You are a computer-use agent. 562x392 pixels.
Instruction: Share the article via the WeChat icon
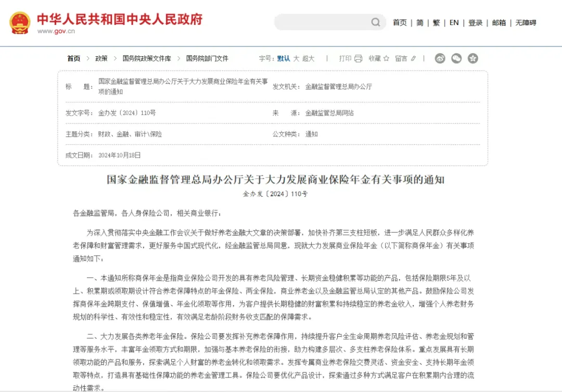(x=456, y=59)
